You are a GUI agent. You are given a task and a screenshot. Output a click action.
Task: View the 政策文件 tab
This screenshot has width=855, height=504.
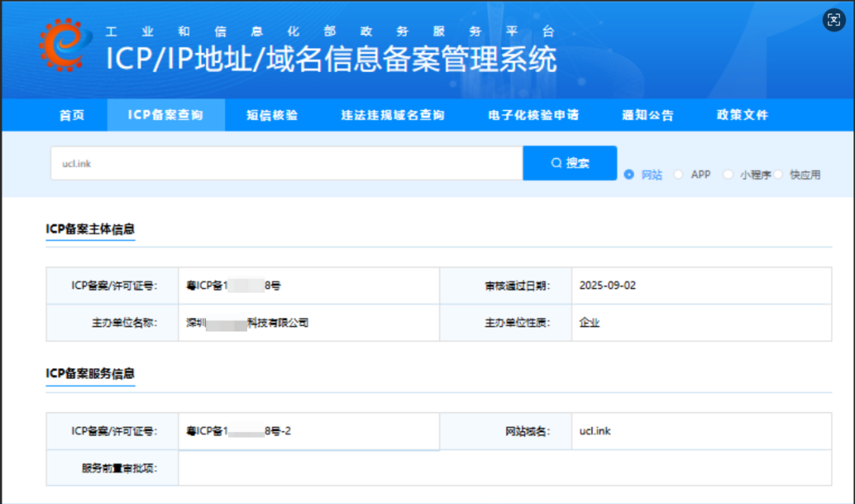coord(743,116)
